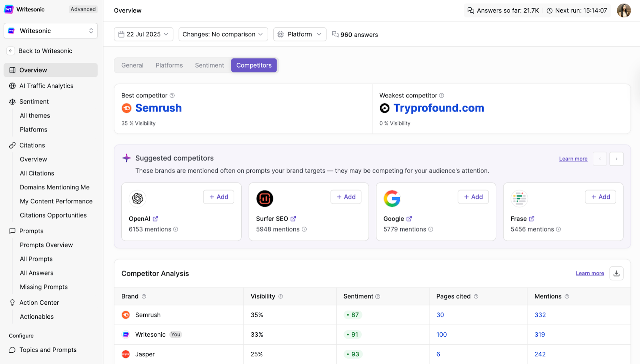Open Semrush best competitor link
The height and width of the screenshot is (364, 640).
(x=158, y=108)
